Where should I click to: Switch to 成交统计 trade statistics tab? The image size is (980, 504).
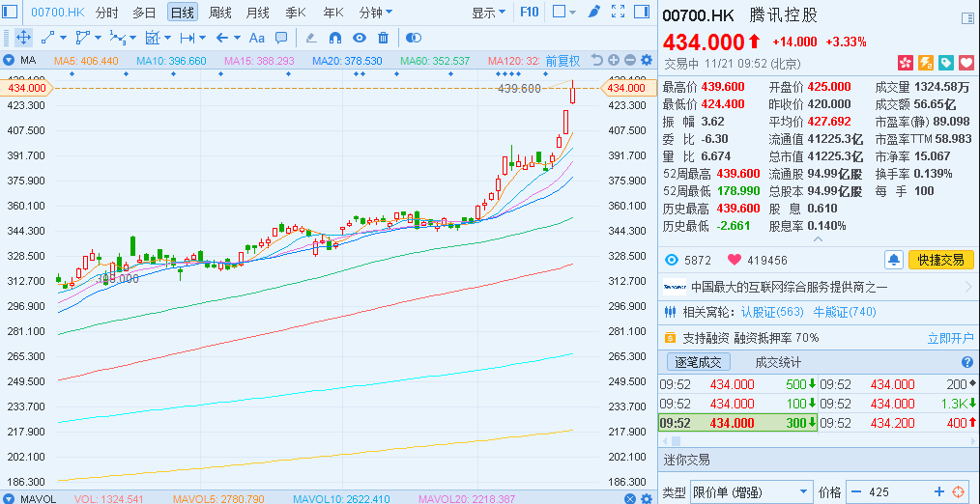(x=778, y=362)
